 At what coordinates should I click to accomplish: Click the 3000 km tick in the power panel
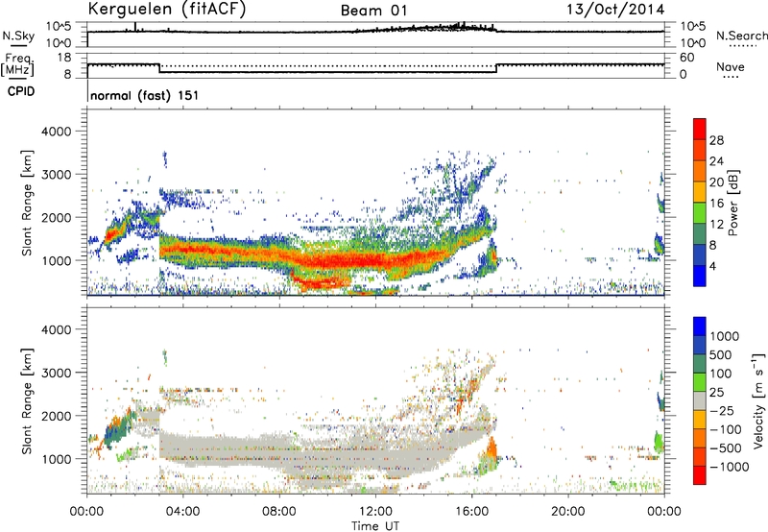56,175
